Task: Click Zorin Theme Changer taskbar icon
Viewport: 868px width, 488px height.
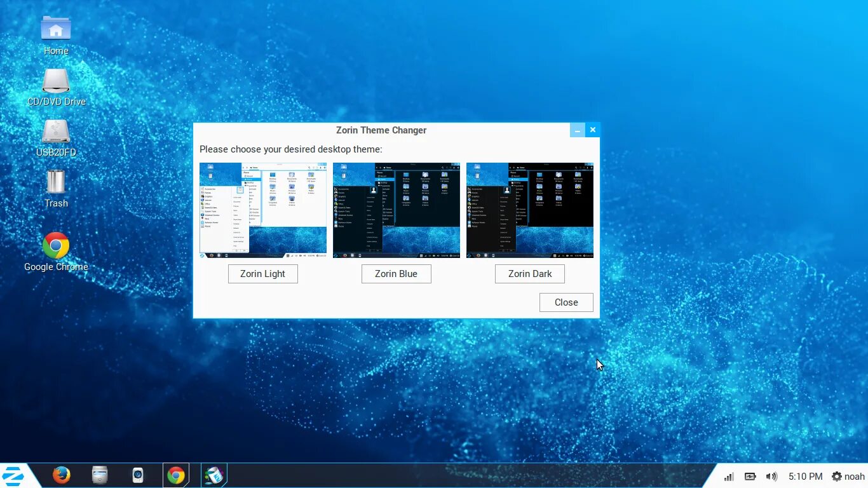Action: pos(214,475)
